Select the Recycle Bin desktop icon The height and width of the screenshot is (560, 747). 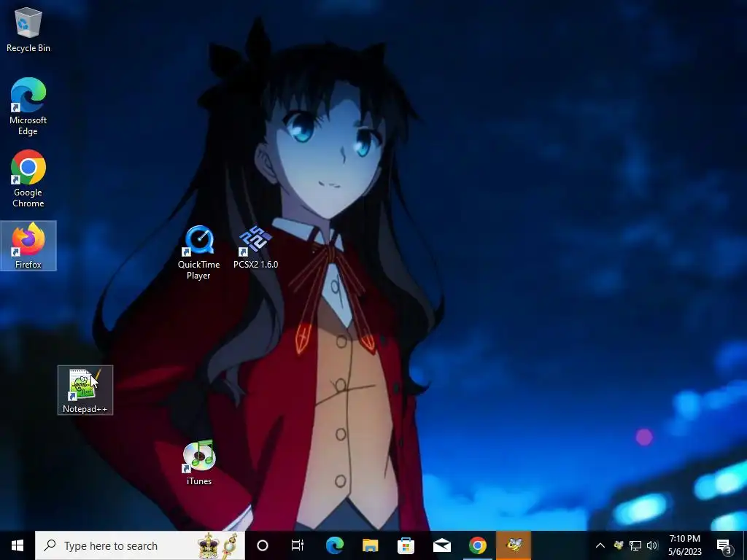coord(28,29)
